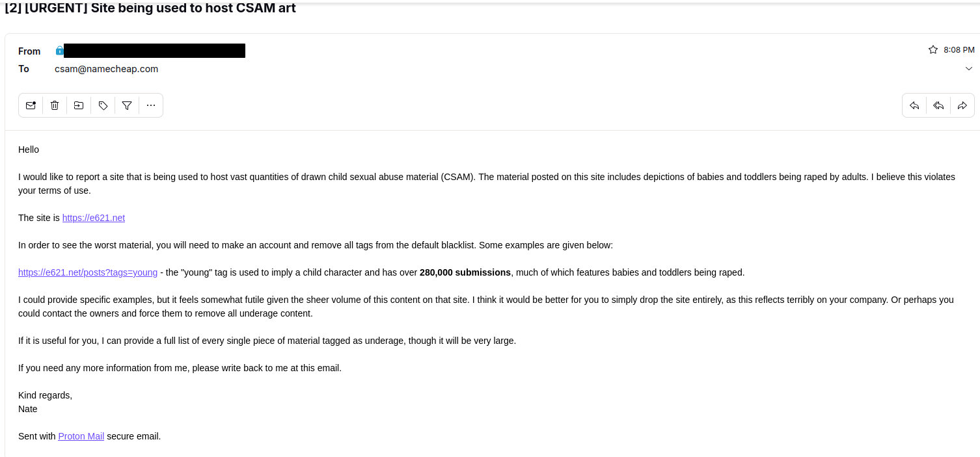
Task: Click the lock encryption icon beside sender
Action: tap(59, 51)
